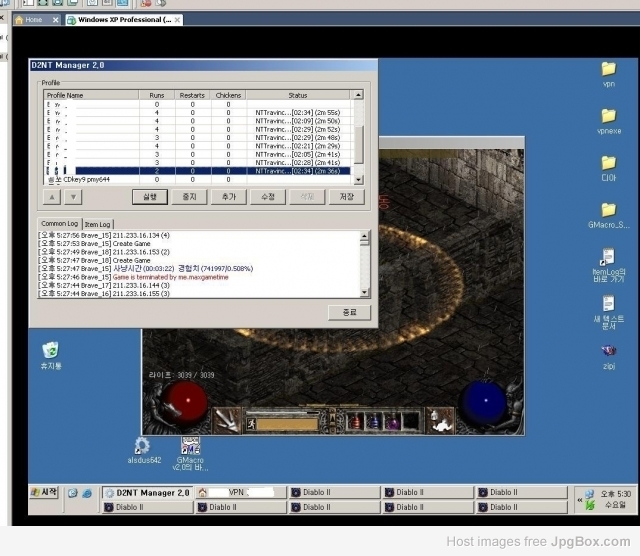This screenshot has width=640, height=556.
Task: Click the blue mana orb in Diablo
Action: point(484,402)
